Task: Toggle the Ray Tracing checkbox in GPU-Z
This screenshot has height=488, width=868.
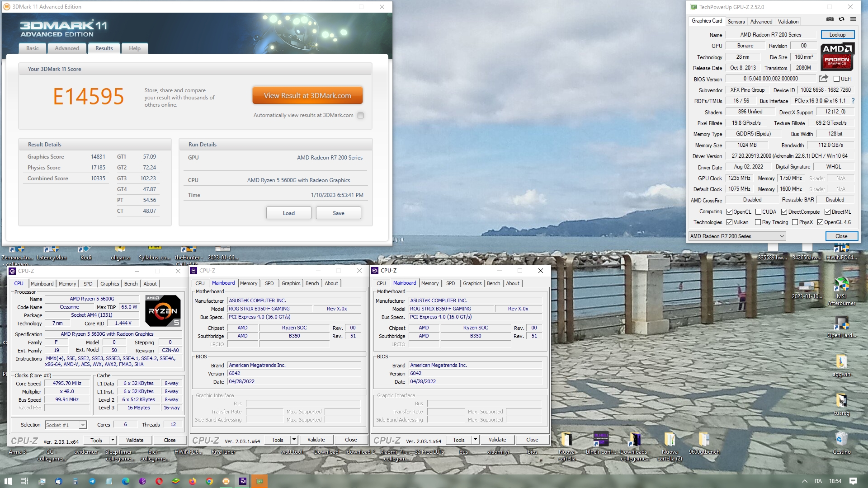Action: coord(758,222)
